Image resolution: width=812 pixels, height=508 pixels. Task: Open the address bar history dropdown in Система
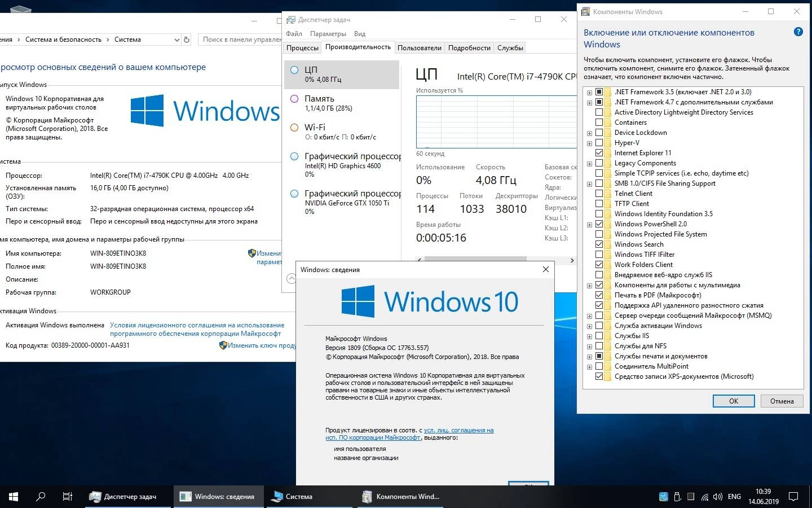point(176,40)
